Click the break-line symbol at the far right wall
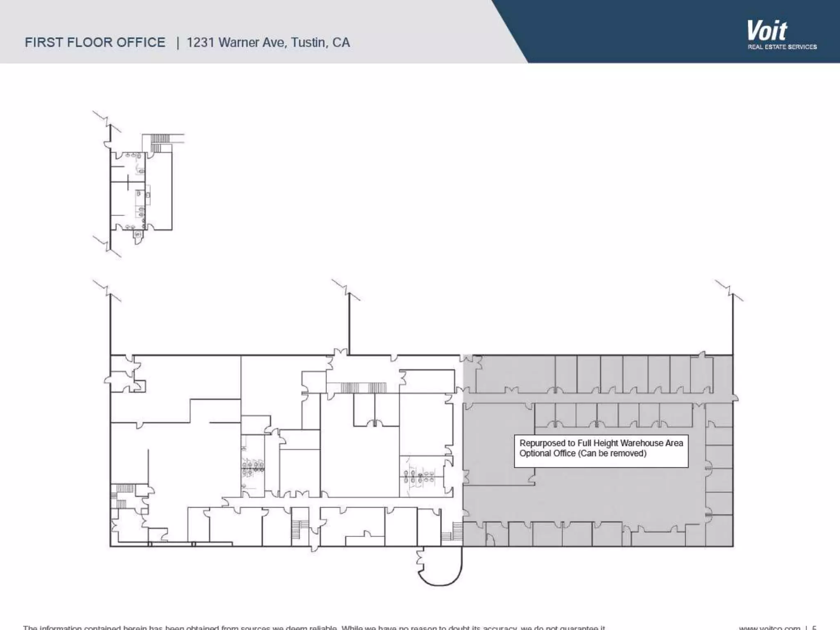Image resolution: width=840 pixels, height=630 pixels. point(729,290)
